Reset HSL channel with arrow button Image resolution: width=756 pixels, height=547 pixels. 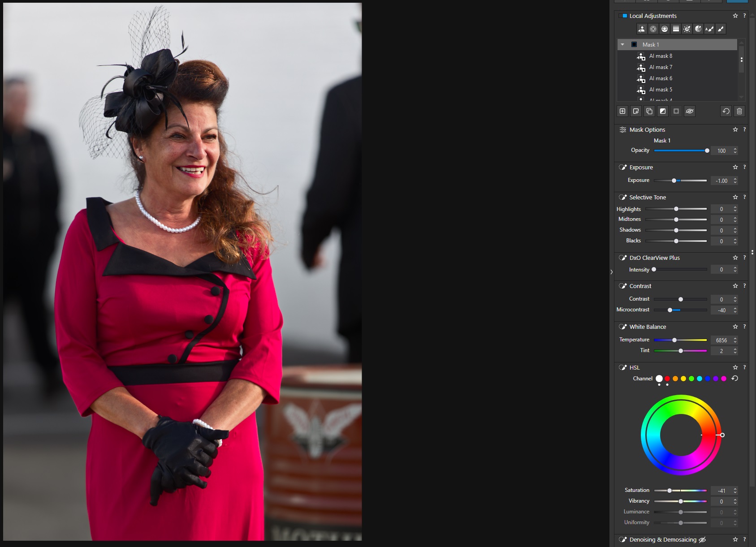point(734,379)
